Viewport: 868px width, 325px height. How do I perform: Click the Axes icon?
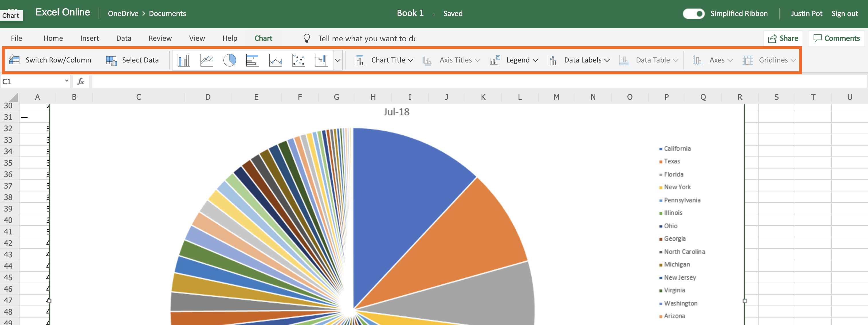point(698,60)
